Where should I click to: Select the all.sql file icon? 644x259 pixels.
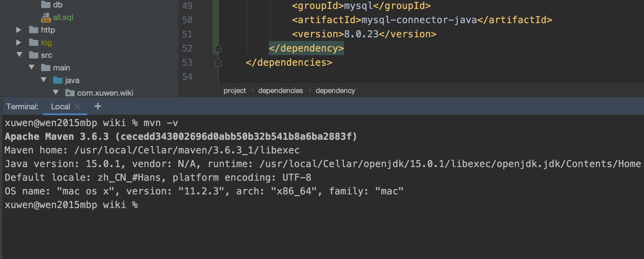pyautogui.click(x=46, y=18)
